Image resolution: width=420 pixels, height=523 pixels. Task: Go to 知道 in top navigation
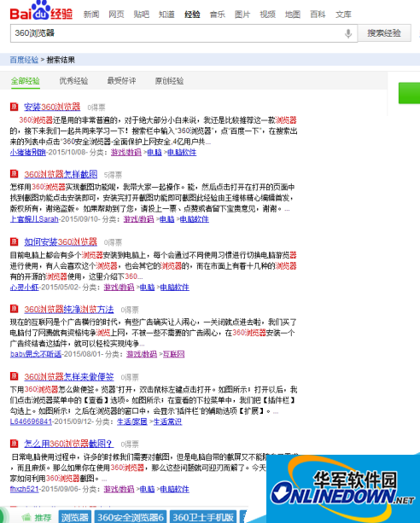coord(166,15)
